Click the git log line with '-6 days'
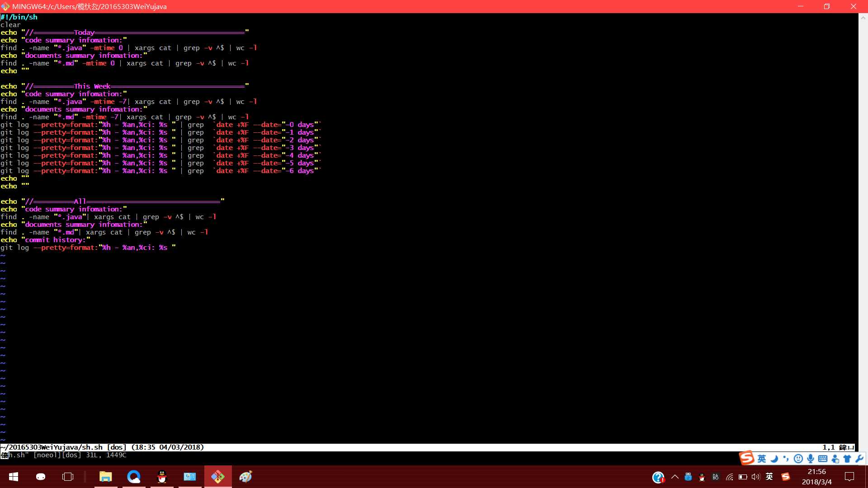 (161, 171)
